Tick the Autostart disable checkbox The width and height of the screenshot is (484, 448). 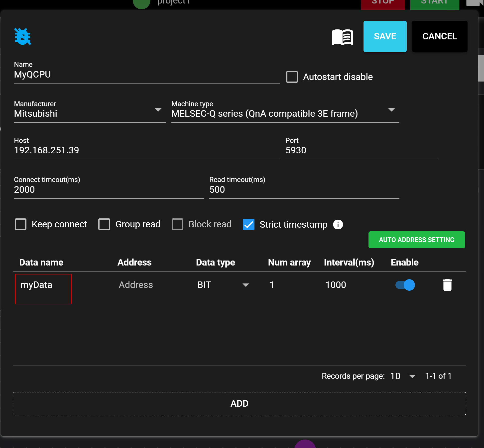pos(292,77)
